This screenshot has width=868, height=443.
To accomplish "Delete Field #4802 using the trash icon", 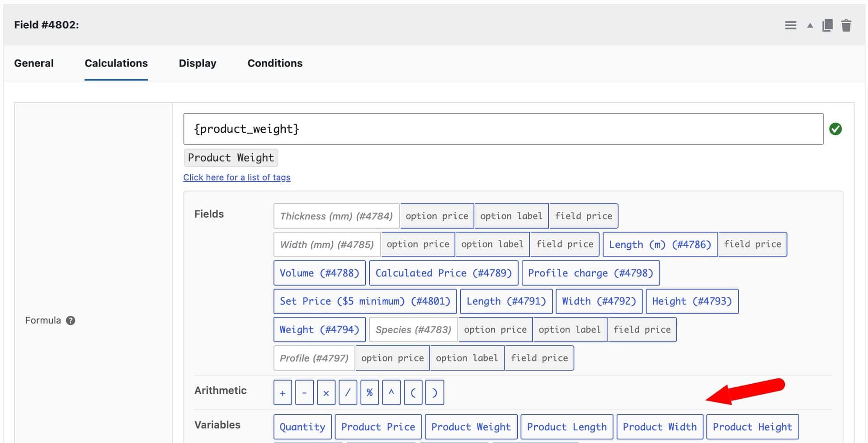I will [846, 25].
